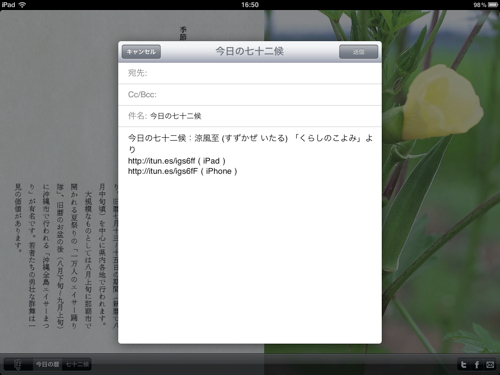The image size is (500, 375).
Task: Open the iPad iTunes link http://itun.es/igs6ff
Action: coord(161,161)
